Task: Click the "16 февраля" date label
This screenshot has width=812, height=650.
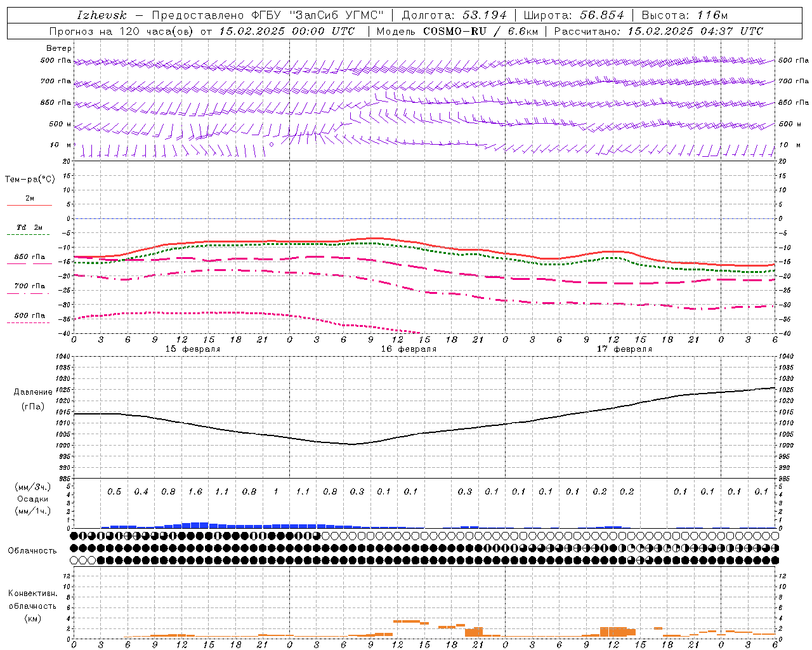Action: point(409,349)
